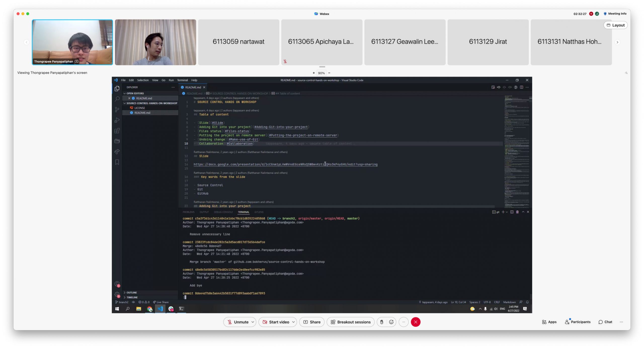Open more options ellipsis in meeting controls

404,322
